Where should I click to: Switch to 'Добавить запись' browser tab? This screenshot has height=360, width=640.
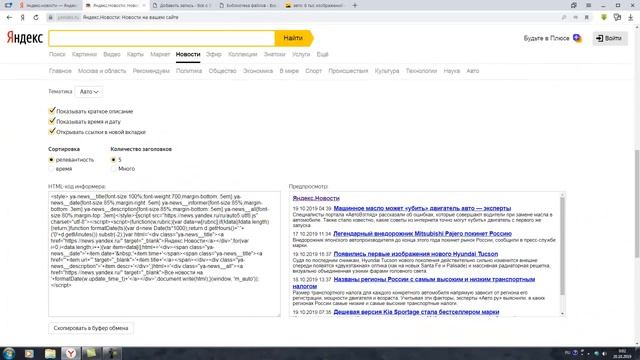(x=182, y=5)
